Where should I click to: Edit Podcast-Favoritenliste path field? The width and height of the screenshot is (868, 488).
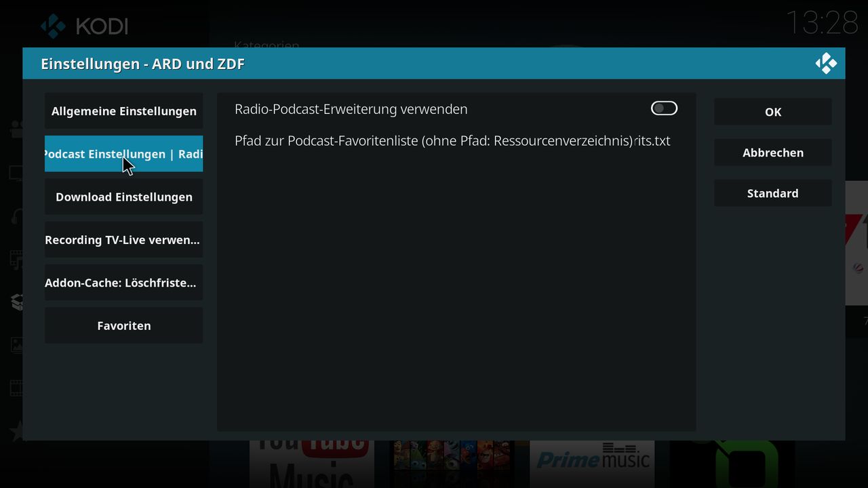click(456, 141)
